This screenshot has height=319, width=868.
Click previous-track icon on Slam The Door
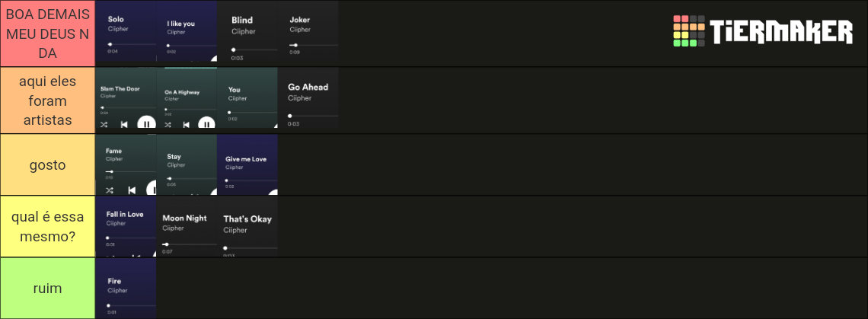tap(124, 125)
